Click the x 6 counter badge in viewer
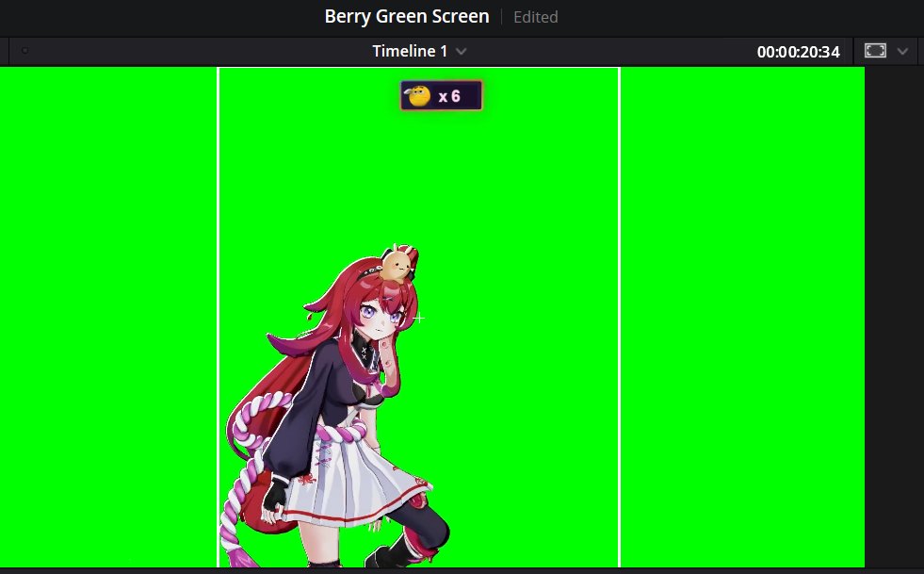The image size is (924, 574). tap(442, 95)
